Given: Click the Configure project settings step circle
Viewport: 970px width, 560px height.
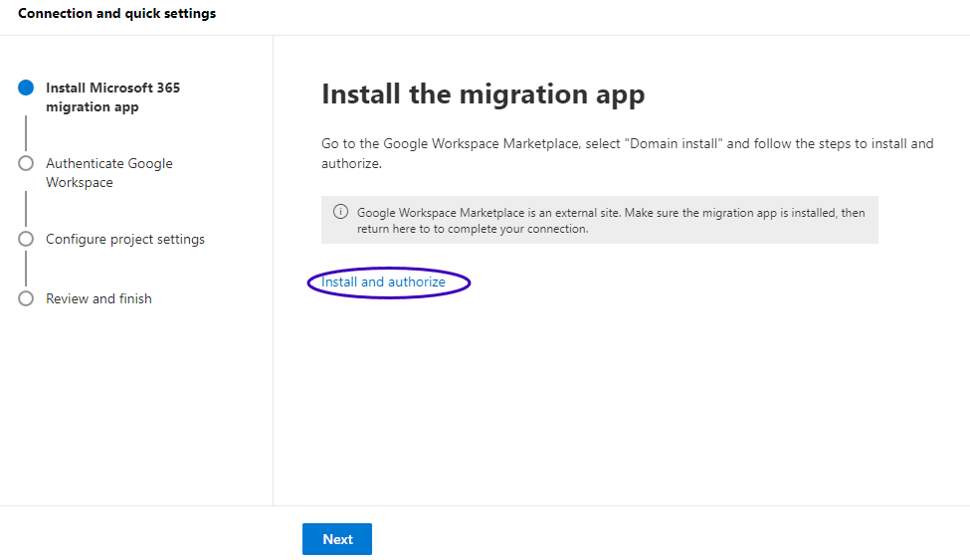Looking at the screenshot, I should click(x=26, y=240).
